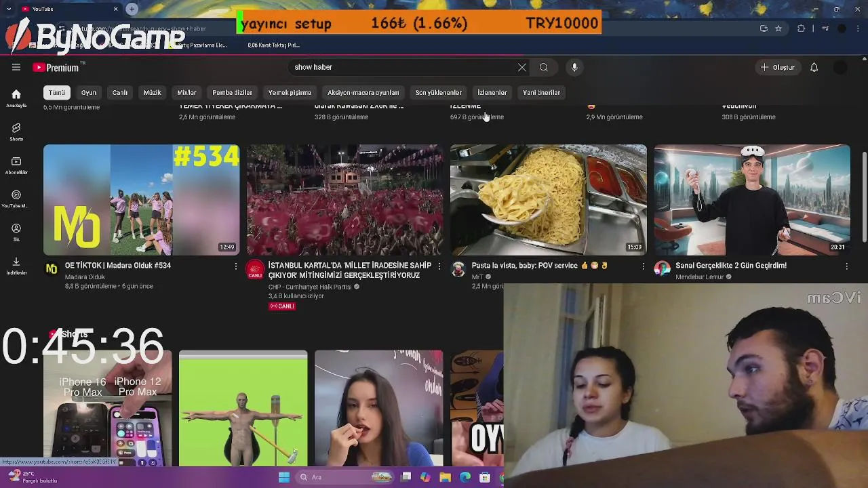The height and width of the screenshot is (488, 868).
Task: Go to AnaSayfa in the sidebar
Action: (16, 98)
